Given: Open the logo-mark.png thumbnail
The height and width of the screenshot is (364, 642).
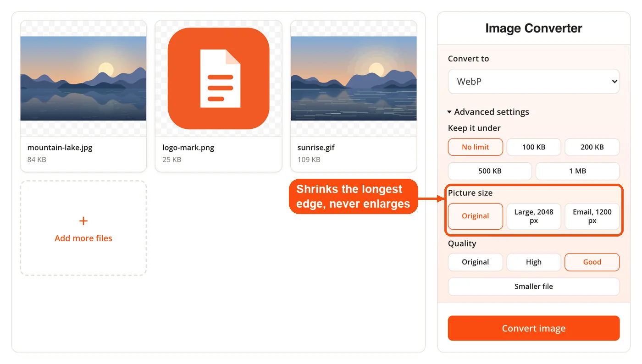Looking at the screenshot, I should tap(218, 78).
